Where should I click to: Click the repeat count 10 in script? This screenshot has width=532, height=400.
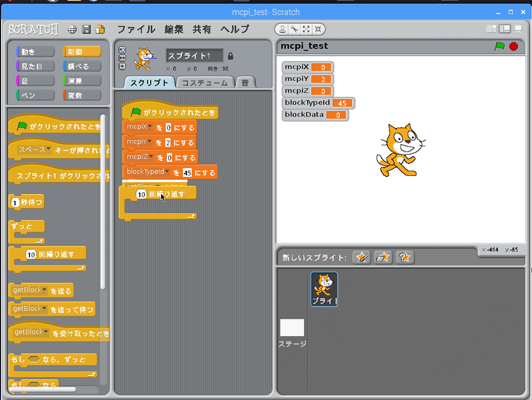click(141, 194)
